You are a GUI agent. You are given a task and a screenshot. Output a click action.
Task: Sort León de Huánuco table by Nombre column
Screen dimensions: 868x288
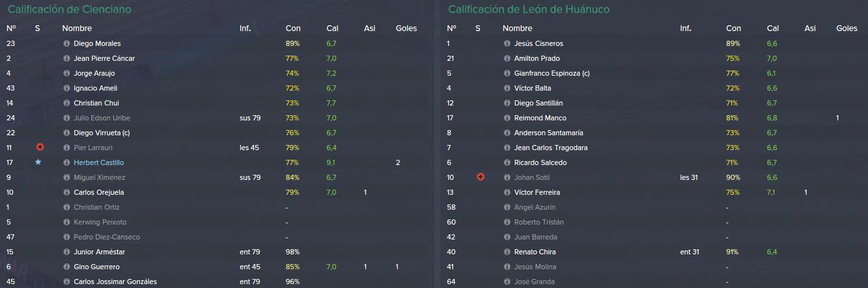tap(517, 28)
